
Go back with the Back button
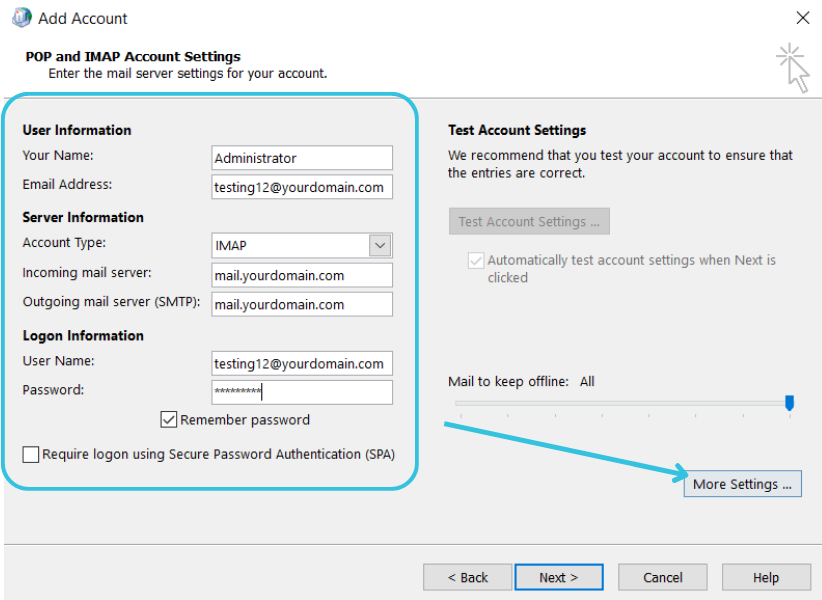click(468, 577)
